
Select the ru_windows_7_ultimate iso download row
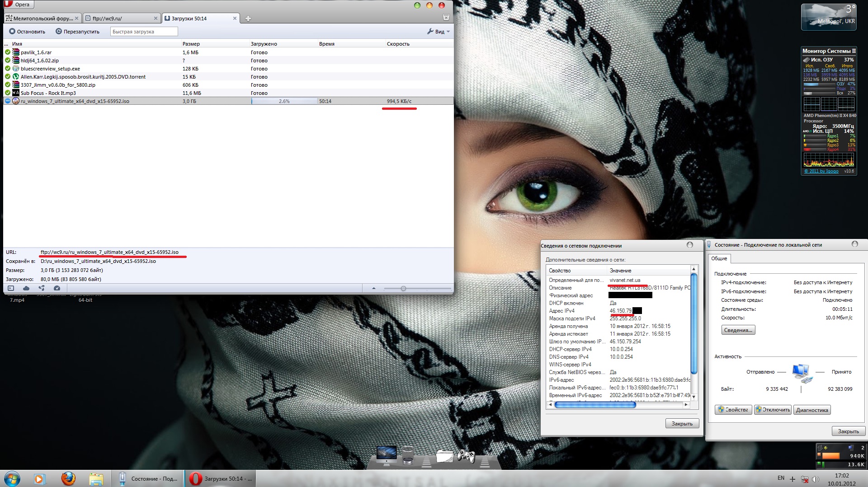pyautogui.click(x=136, y=101)
